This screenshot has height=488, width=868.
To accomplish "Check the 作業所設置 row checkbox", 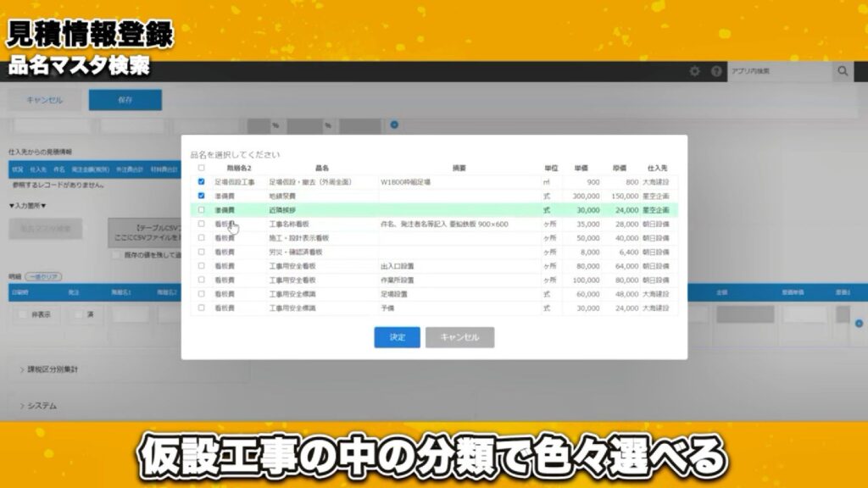I will point(201,280).
